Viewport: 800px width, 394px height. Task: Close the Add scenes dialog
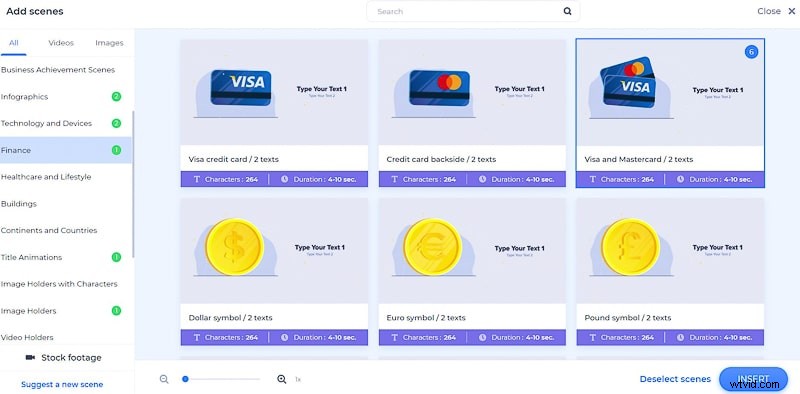tap(776, 11)
